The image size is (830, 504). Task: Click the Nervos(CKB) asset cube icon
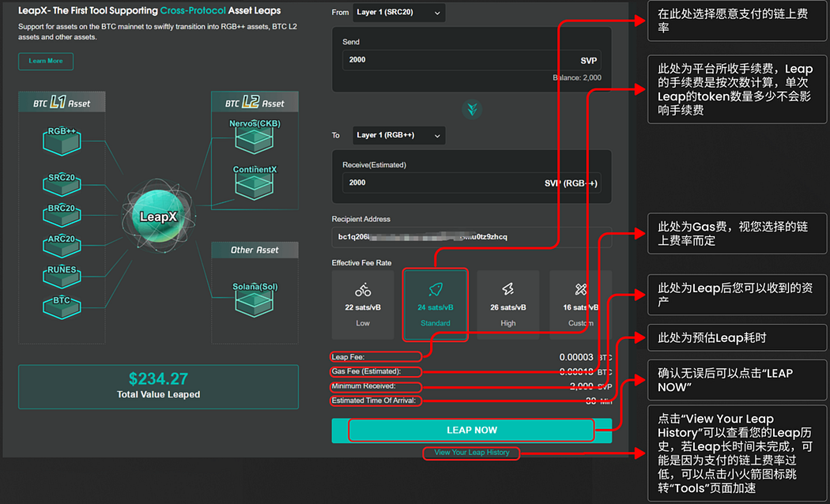254,137
